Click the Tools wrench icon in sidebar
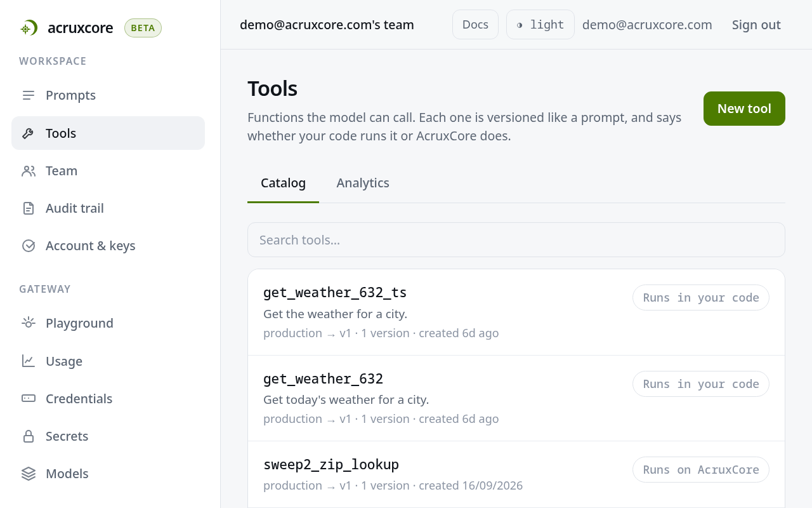Viewport: 812px width, 508px height. pos(29,133)
